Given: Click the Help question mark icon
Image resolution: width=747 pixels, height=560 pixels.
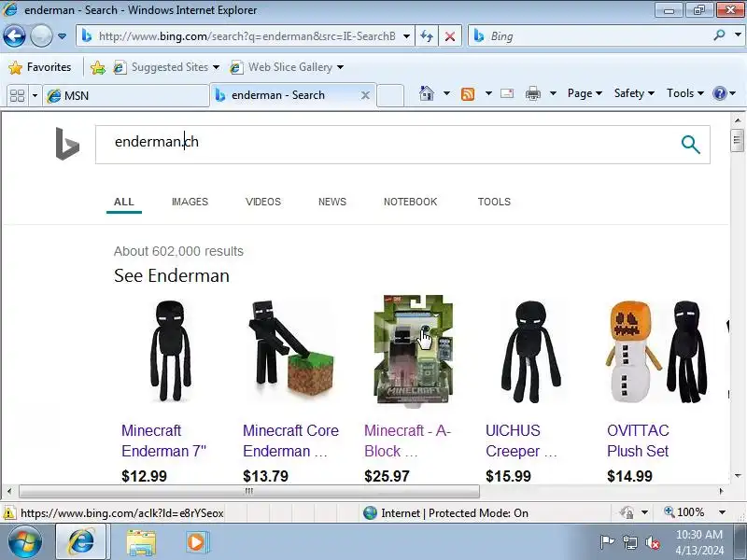Looking at the screenshot, I should point(719,93).
